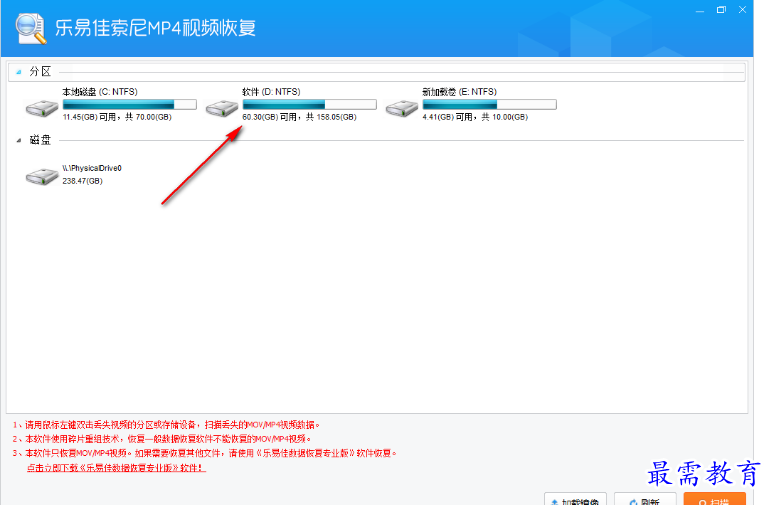Click the 乐易佳索尼MP4视频恢复 title text
Screen dimensions: 769x505
click(x=155, y=28)
